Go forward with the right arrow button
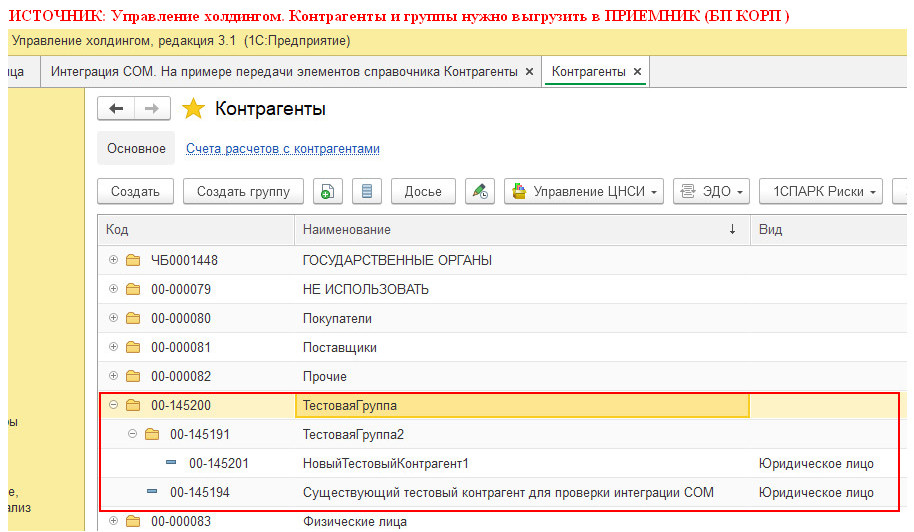The height and width of the screenshot is (532, 914). pyautogui.click(x=152, y=108)
